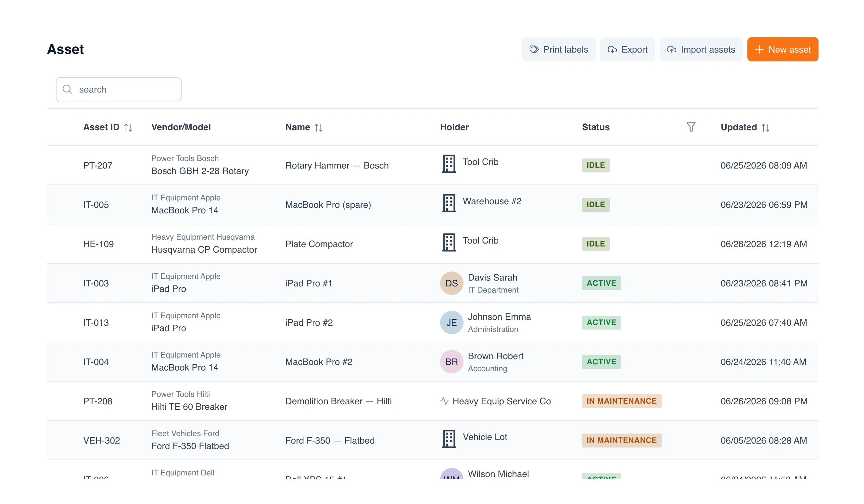The image size is (864, 504).
Task: Click Status column header
Action: click(x=596, y=127)
